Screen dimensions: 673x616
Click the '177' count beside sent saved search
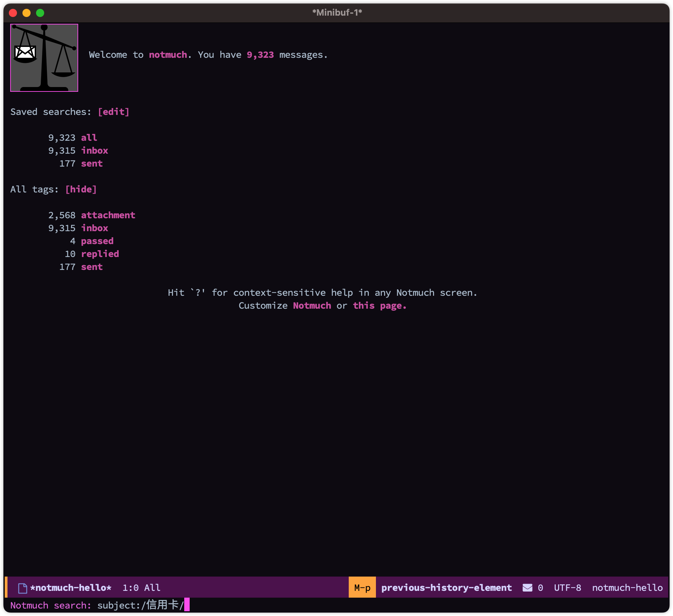click(x=67, y=164)
